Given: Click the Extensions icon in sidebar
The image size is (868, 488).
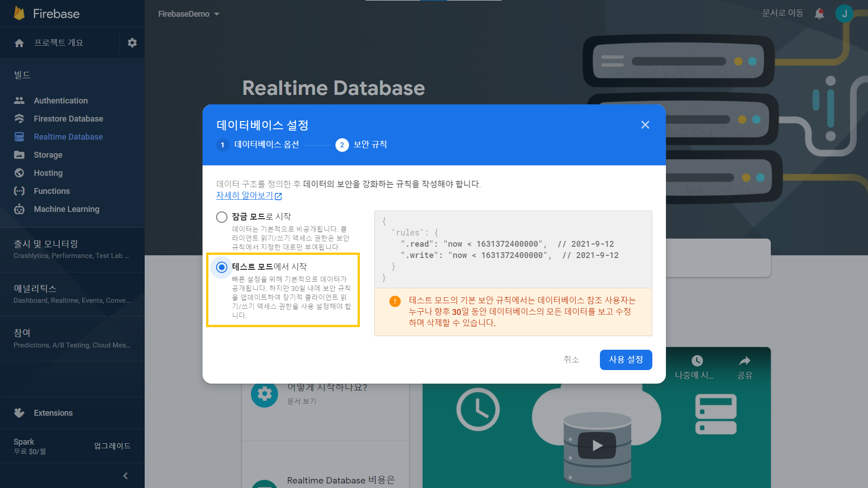Looking at the screenshot, I should coord(19,413).
